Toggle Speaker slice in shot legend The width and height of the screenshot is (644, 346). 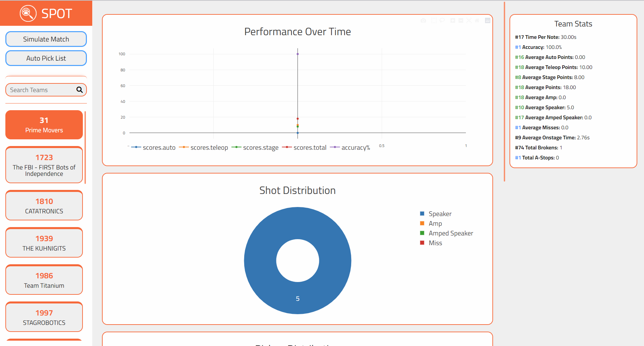click(436, 214)
